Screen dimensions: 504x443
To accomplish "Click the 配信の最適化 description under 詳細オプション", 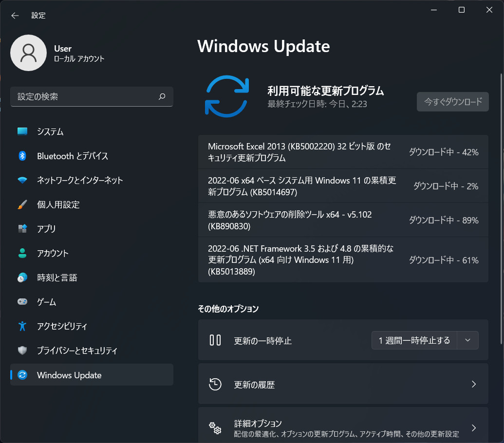I will [347, 434].
